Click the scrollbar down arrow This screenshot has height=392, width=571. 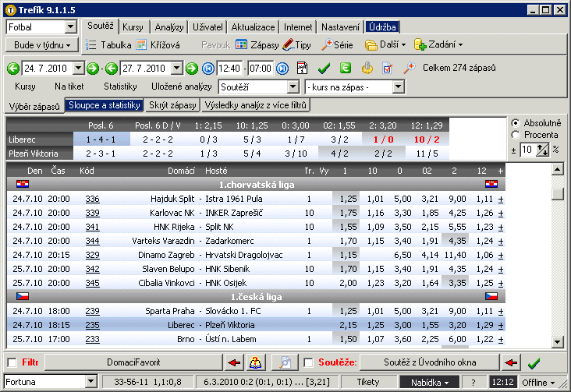point(558,342)
